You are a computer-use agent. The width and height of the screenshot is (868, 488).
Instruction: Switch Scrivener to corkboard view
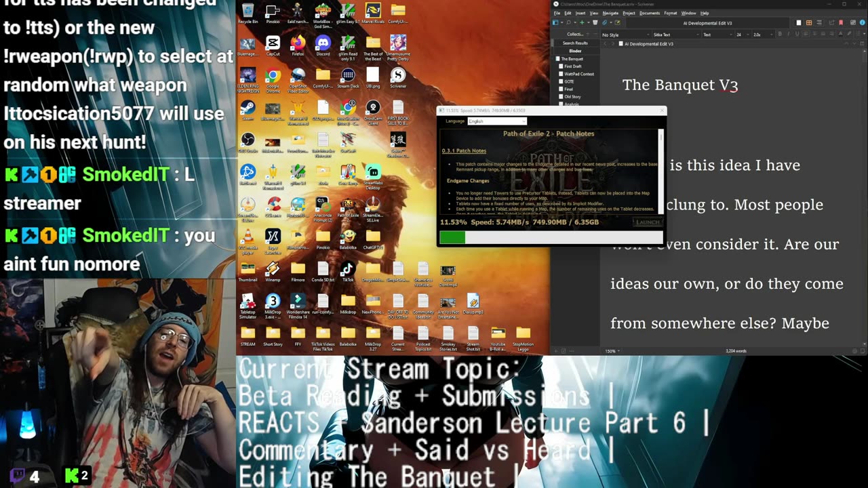coord(809,22)
